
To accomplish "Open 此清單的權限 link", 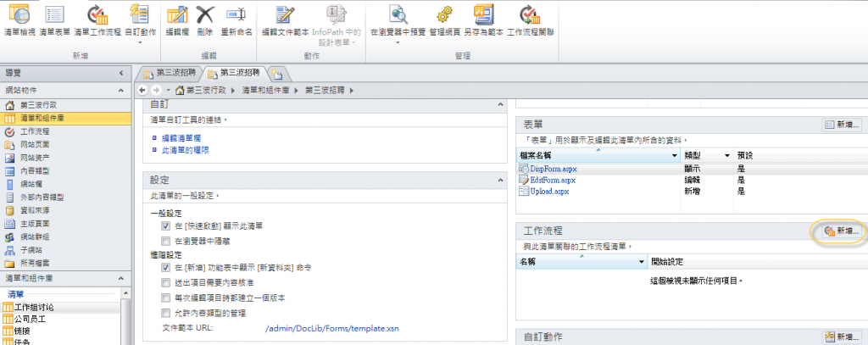I will coord(185,149).
